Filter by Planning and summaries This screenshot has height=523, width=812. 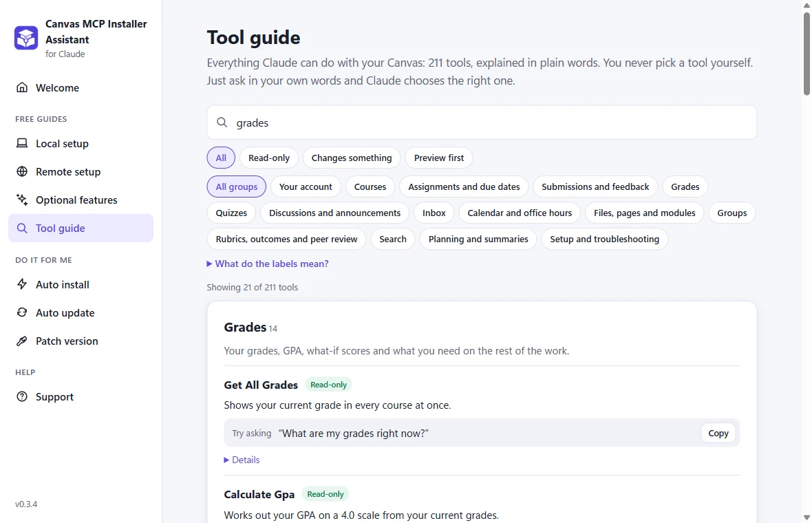[x=478, y=239]
